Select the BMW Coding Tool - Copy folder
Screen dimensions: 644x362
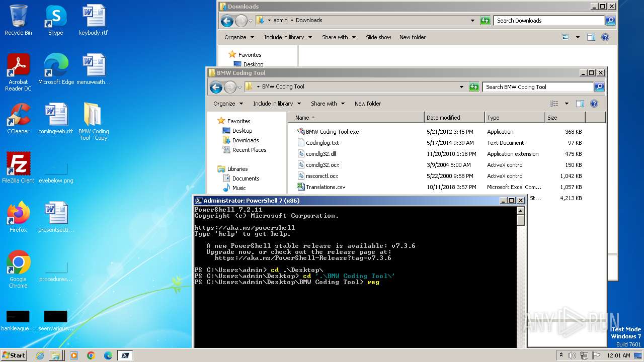click(x=94, y=122)
